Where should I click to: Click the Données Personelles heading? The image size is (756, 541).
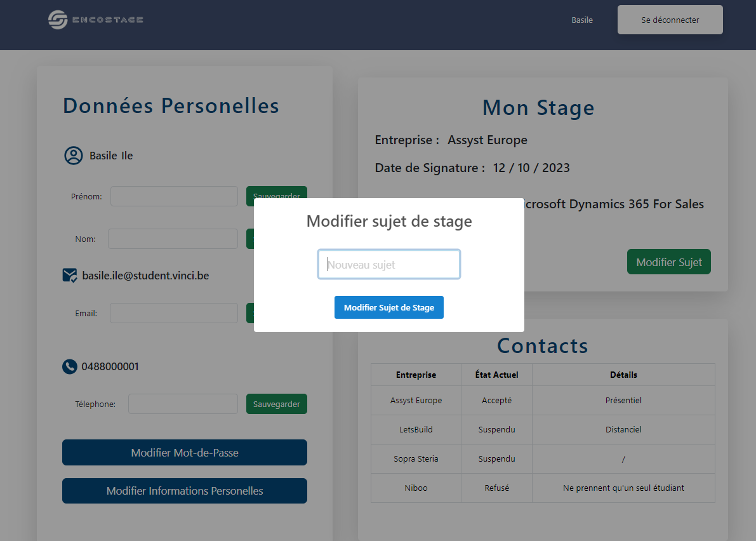click(x=171, y=105)
